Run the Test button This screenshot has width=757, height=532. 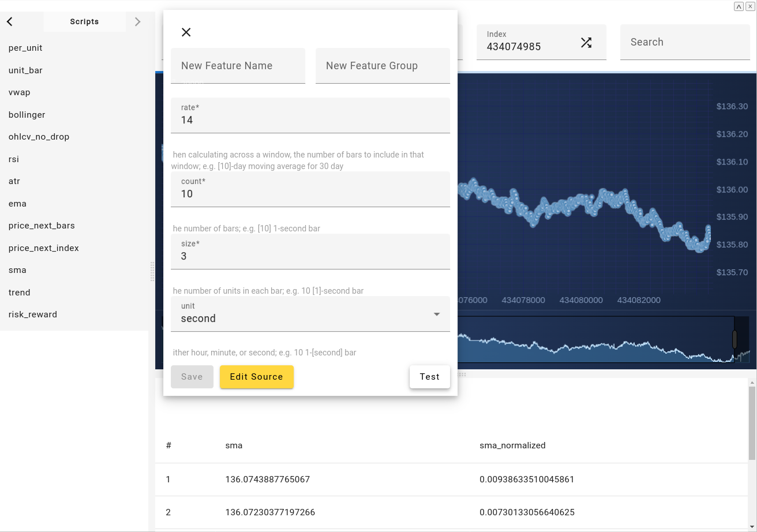(x=429, y=377)
